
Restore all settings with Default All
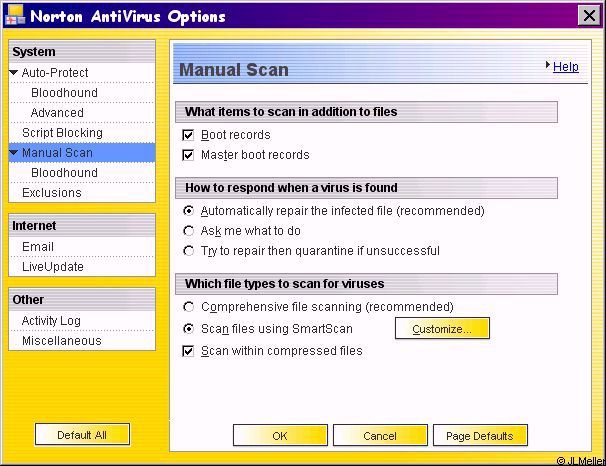pos(82,435)
